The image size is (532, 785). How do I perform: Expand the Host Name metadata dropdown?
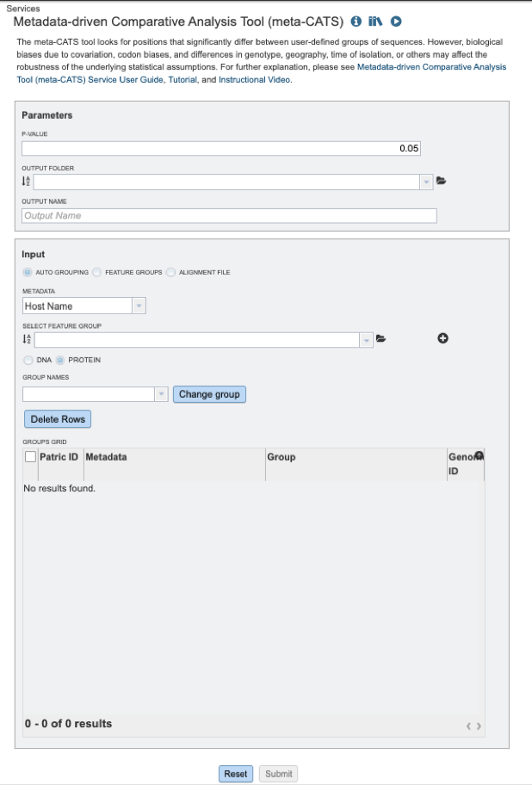click(139, 306)
